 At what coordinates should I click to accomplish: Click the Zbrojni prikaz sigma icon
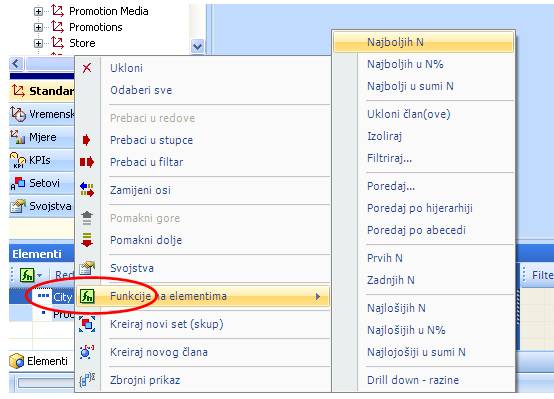point(87,380)
